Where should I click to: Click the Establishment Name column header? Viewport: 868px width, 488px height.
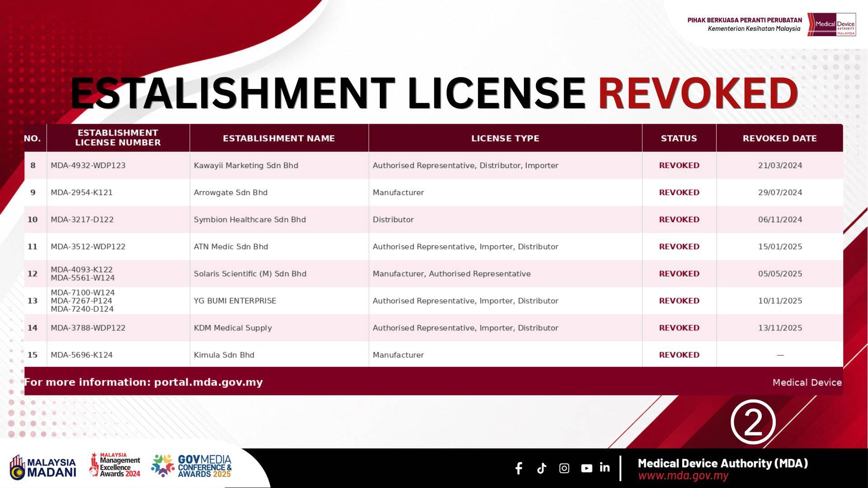pyautogui.click(x=279, y=138)
